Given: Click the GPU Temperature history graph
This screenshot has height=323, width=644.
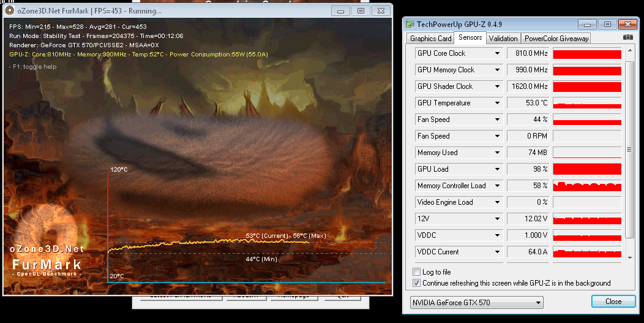Looking at the screenshot, I should [x=587, y=103].
